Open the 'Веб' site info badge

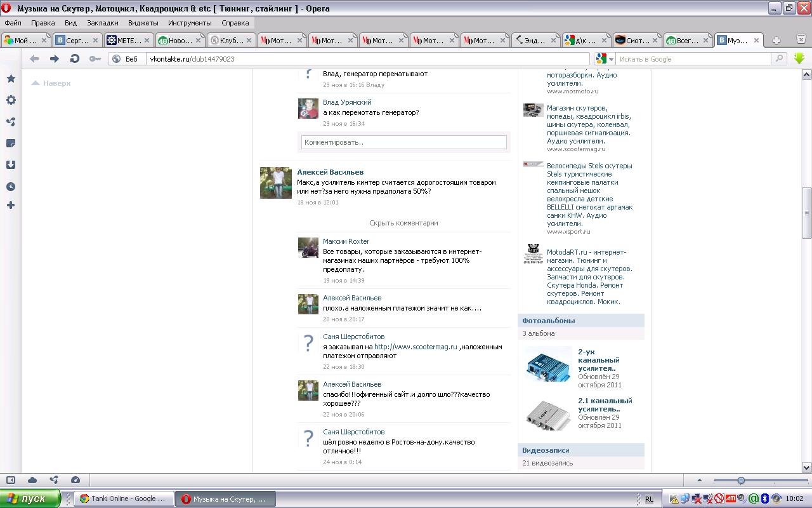[125, 59]
